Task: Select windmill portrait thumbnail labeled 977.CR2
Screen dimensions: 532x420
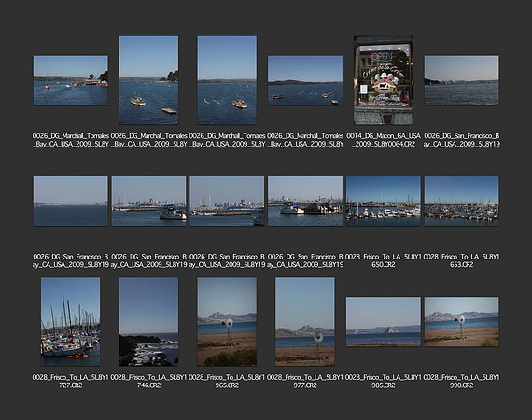Action: 305,322
